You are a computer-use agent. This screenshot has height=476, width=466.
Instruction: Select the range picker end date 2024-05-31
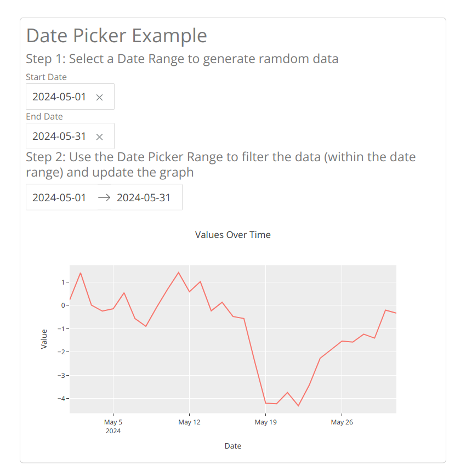point(144,197)
